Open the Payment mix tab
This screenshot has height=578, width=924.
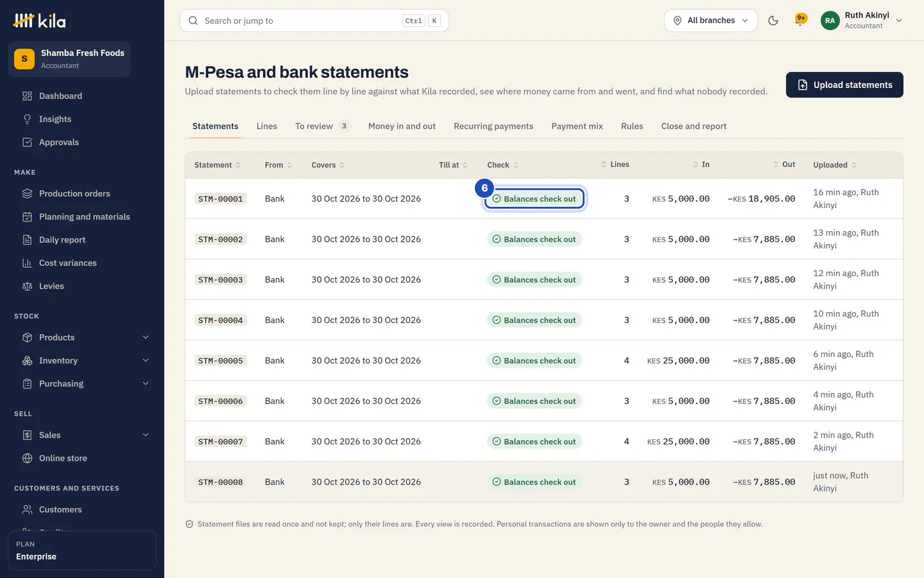(577, 126)
